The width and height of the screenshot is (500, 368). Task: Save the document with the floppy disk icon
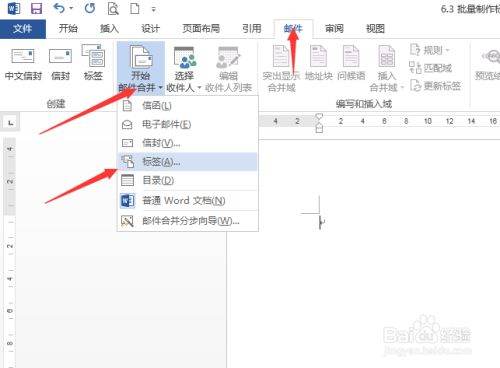point(36,8)
